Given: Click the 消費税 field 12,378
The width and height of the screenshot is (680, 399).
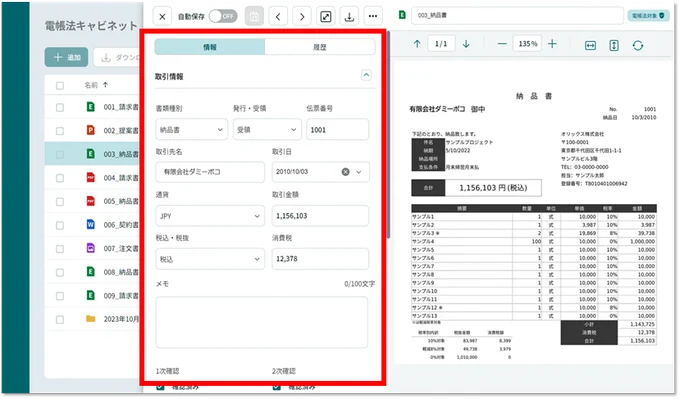Looking at the screenshot, I should 320,258.
